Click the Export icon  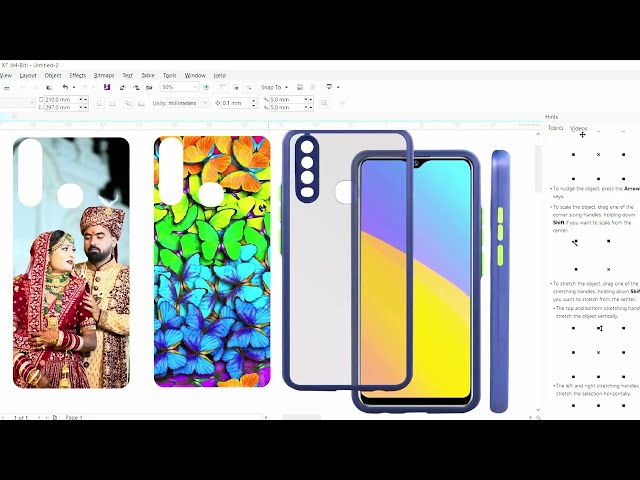coord(136,87)
